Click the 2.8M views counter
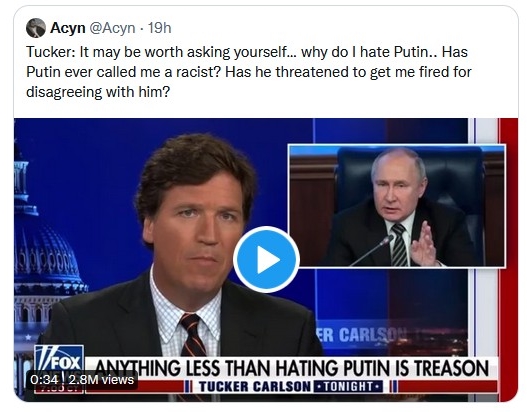Image resolution: width=527 pixels, height=412 pixels. (101, 380)
